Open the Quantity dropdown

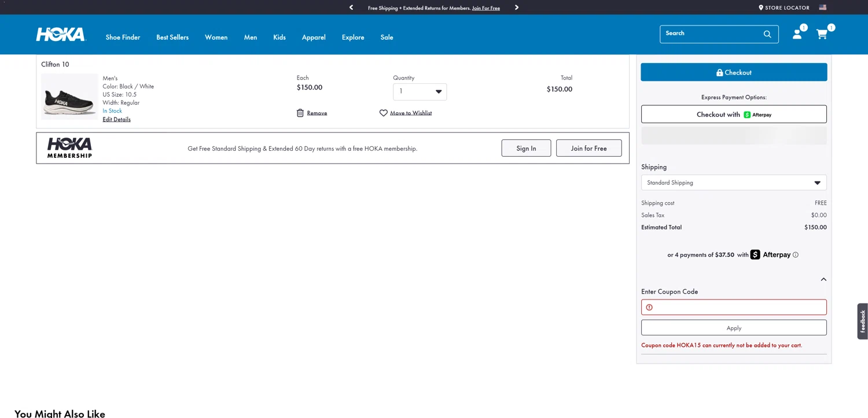pos(420,91)
